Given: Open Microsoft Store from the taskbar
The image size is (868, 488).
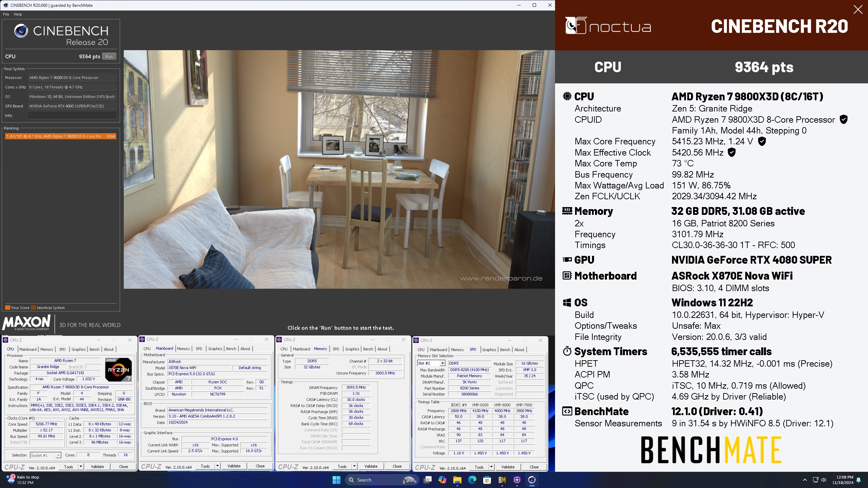Looking at the screenshot, I should click(x=487, y=480).
